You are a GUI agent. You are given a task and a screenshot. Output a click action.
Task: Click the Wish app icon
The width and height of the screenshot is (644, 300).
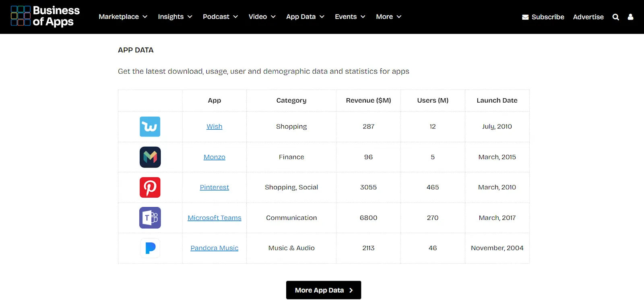(150, 126)
